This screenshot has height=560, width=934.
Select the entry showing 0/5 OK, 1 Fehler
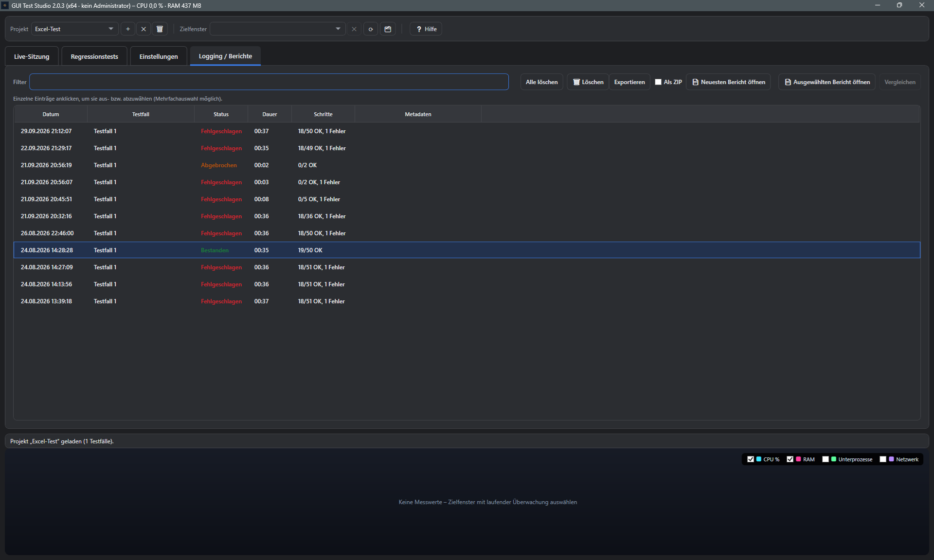467,199
